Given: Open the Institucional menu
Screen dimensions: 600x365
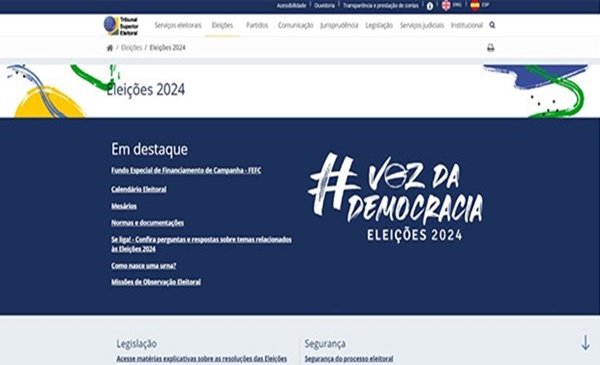Looking at the screenshot, I should pyautogui.click(x=466, y=25).
